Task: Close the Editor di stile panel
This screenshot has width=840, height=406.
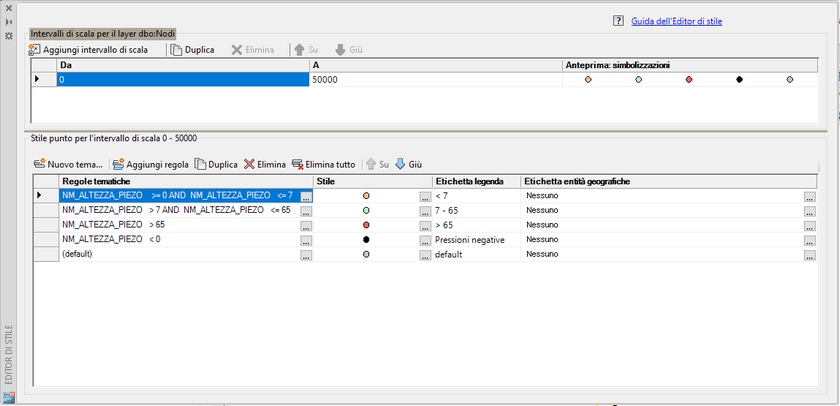Action: pyautogui.click(x=9, y=6)
